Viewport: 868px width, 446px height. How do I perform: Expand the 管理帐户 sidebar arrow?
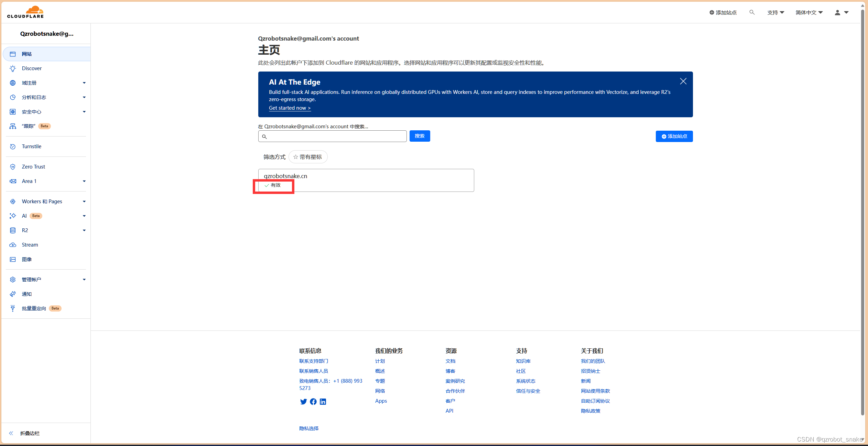(x=84, y=280)
